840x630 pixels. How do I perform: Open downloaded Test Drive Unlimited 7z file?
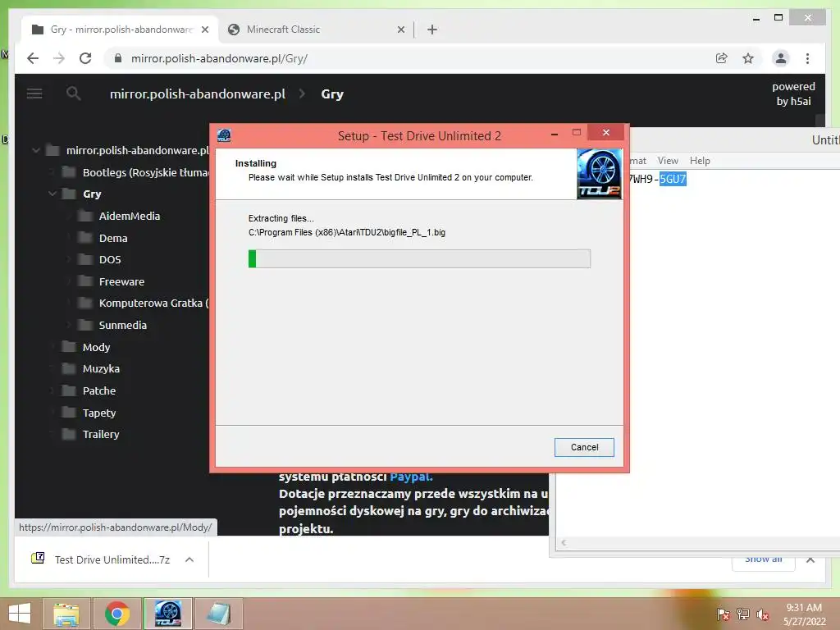tap(101, 559)
